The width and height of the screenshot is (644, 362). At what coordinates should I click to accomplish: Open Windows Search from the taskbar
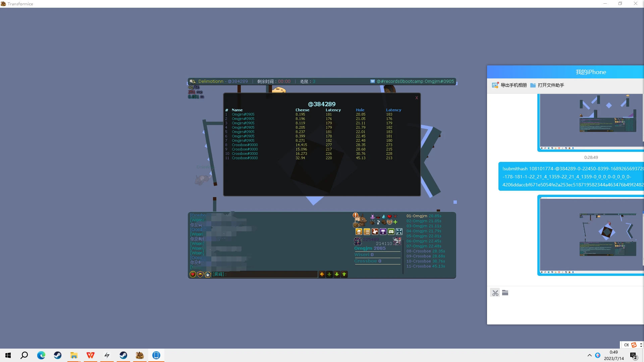point(24,355)
